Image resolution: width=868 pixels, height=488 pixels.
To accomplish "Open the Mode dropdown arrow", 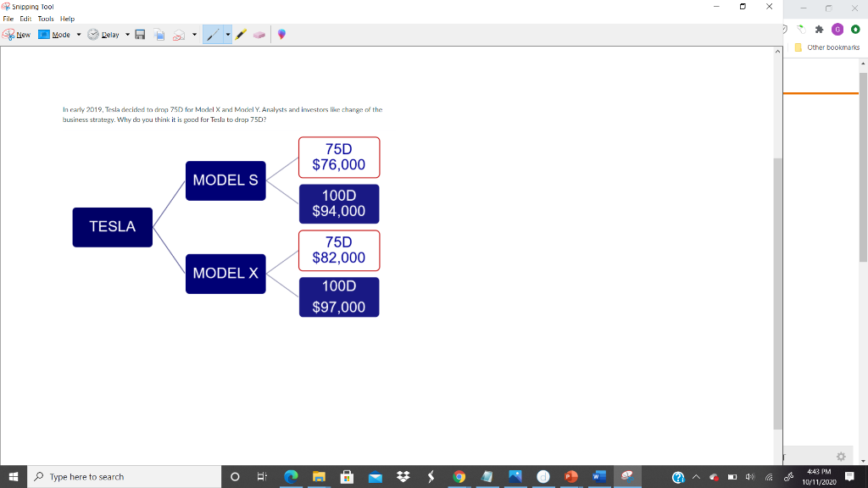I will 79,34.
